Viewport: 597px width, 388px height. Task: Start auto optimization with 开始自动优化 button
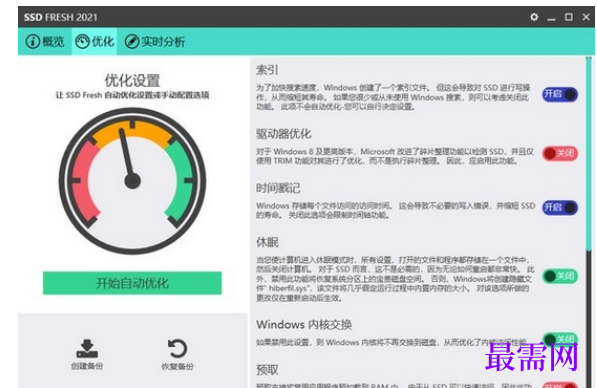coord(132,283)
